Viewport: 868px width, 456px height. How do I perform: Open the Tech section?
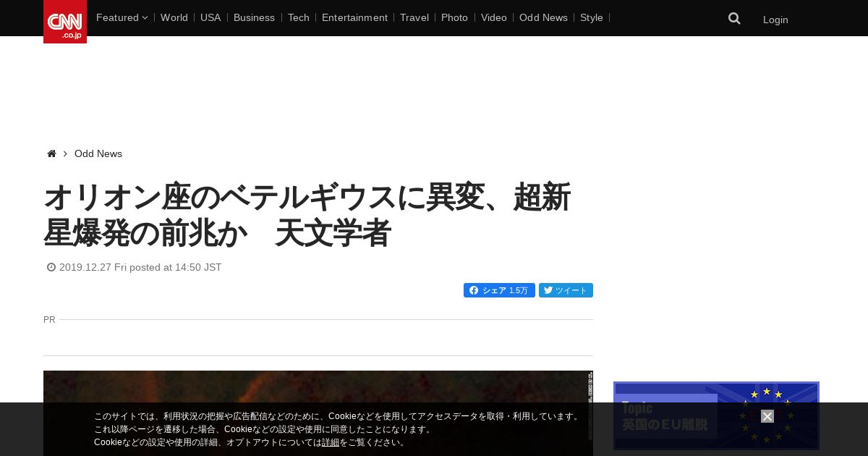pyautogui.click(x=298, y=17)
